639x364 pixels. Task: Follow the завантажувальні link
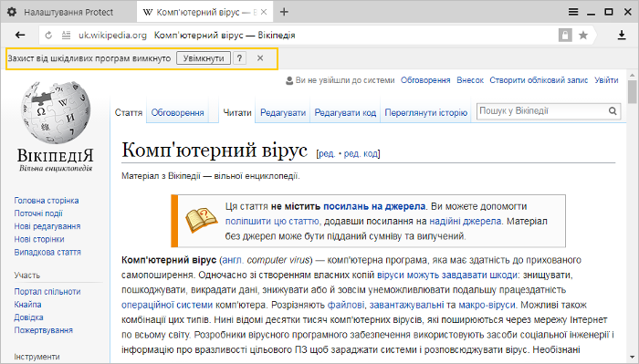pyautogui.click(x=407, y=305)
